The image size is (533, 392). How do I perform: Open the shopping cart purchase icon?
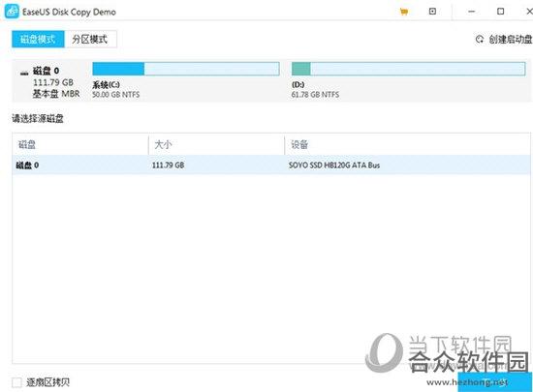(x=404, y=12)
